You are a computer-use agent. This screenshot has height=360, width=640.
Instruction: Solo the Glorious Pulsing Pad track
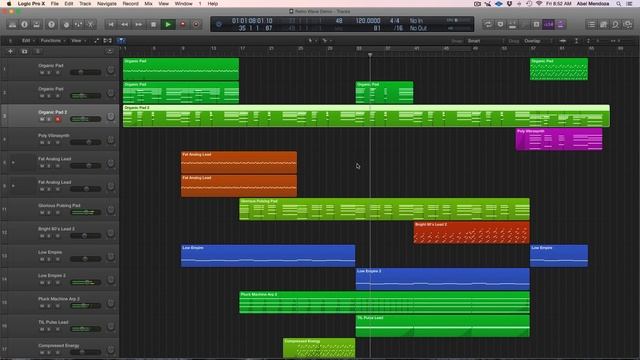[49, 213]
